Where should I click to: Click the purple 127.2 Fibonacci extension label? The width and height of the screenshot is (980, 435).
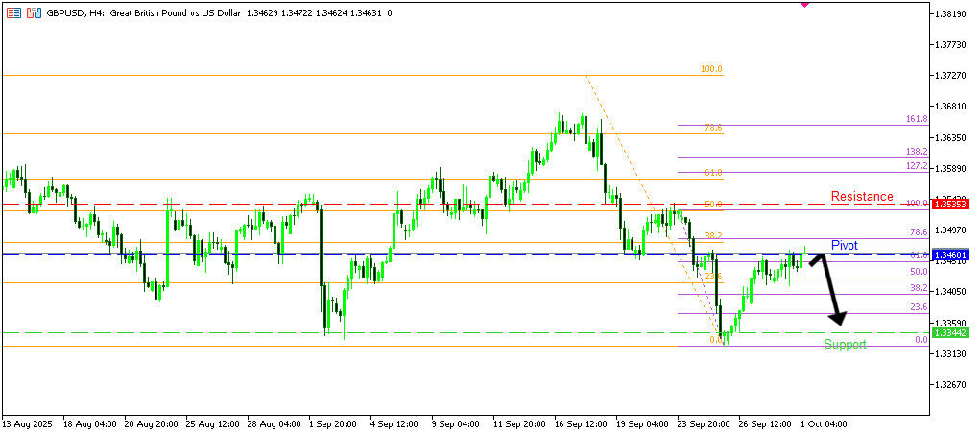point(916,166)
